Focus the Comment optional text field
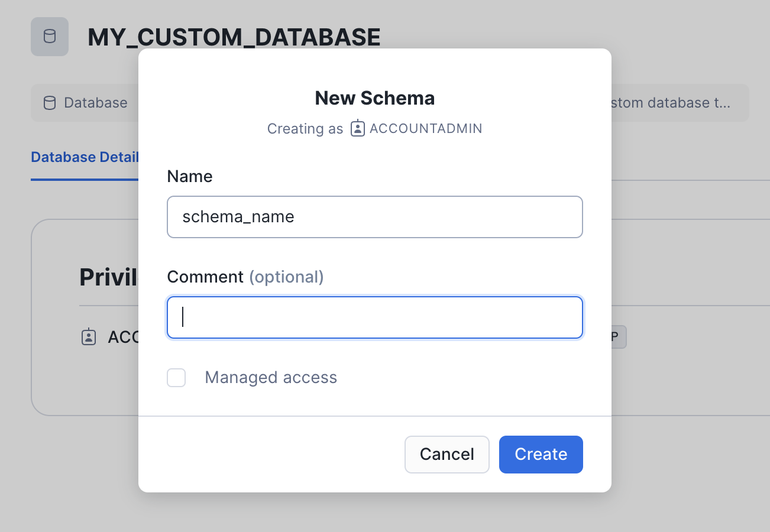This screenshot has height=532, width=770. pyautogui.click(x=374, y=317)
